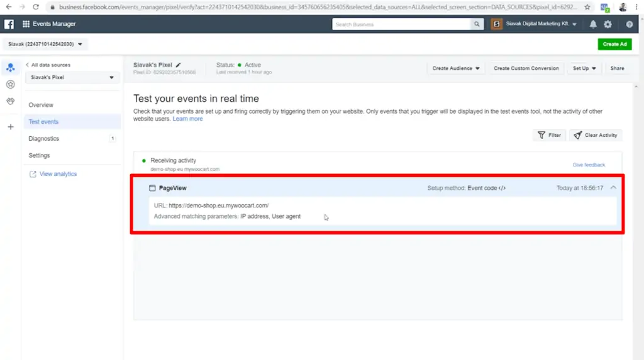Click the PageView event name
This screenshot has width=644, height=360.
pos(172,188)
